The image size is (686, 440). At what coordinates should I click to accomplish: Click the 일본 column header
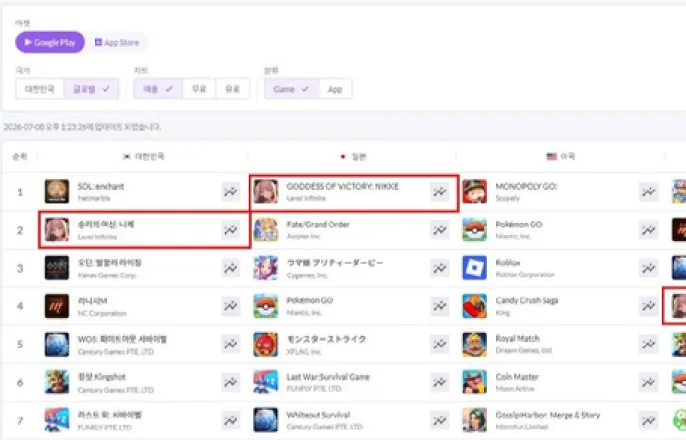pos(354,156)
